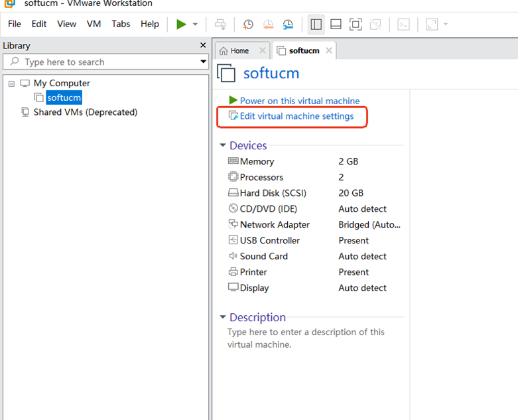This screenshot has height=420, width=518.
Task: Click the Processors device icon
Action: pyautogui.click(x=233, y=176)
